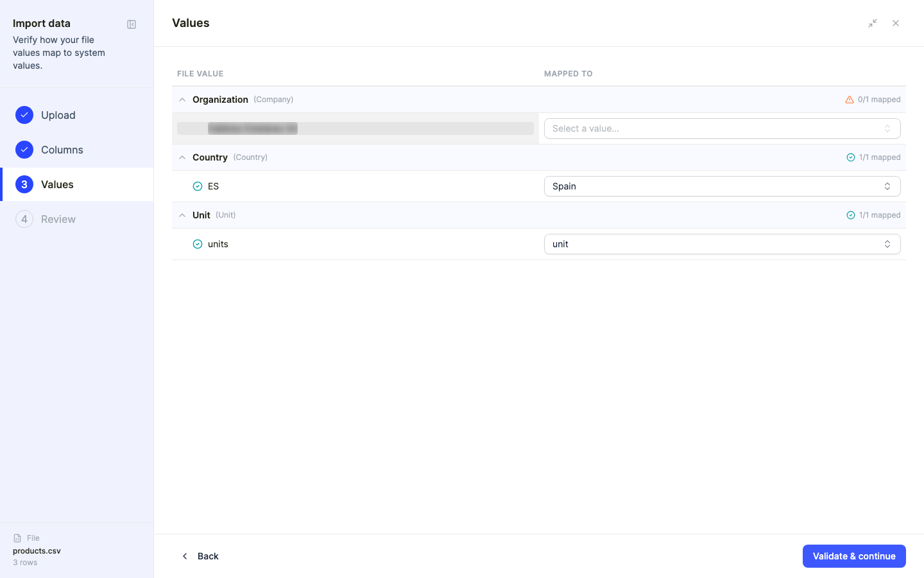The image size is (924, 578).
Task: Collapse the Country group chevron
Action: click(182, 157)
